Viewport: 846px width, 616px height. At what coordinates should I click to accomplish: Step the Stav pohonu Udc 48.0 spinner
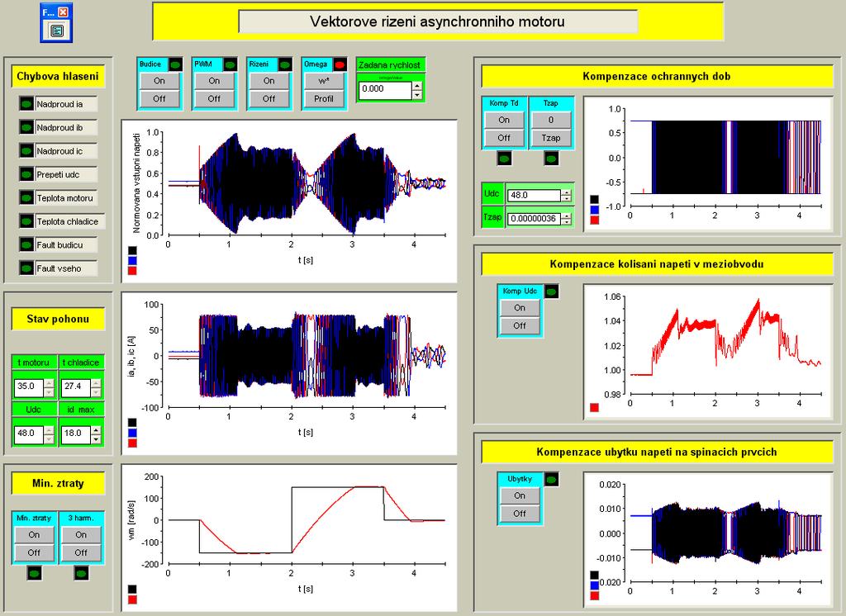point(49,434)
